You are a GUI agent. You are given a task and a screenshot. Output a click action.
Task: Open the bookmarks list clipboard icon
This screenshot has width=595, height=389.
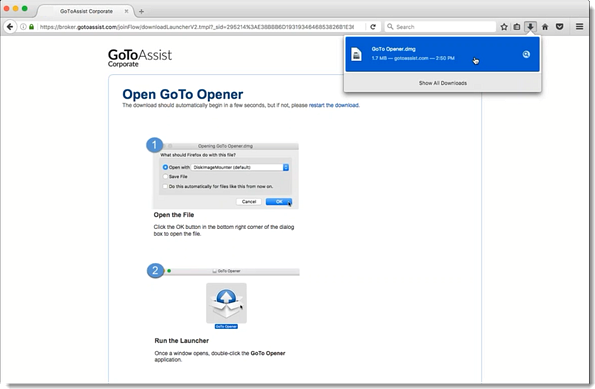[517, 27]
